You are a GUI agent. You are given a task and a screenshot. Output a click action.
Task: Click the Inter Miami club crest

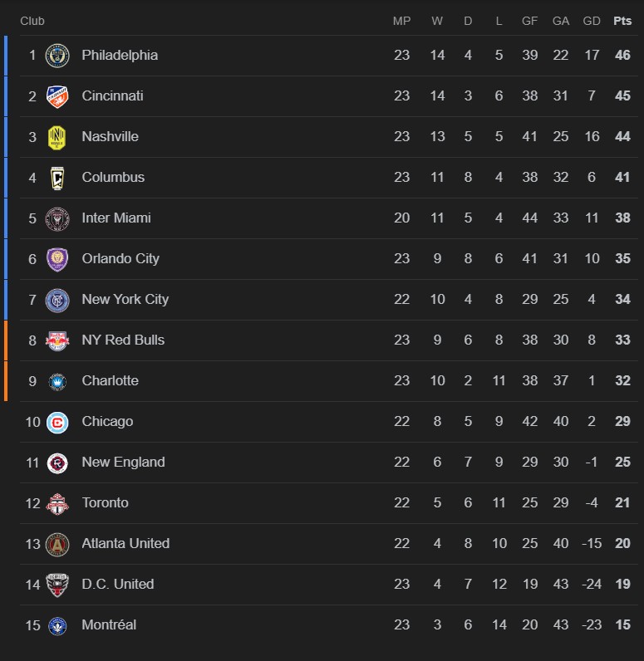tap(57, 218)
